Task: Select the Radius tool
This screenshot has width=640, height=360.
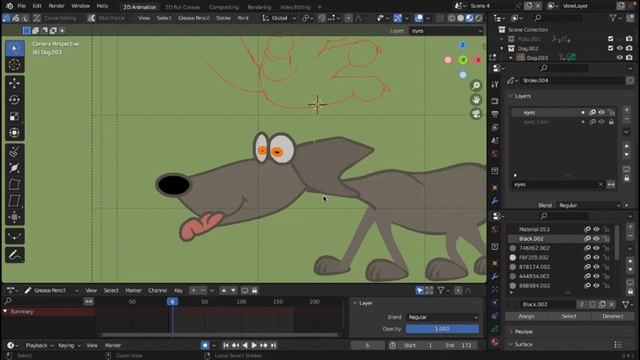Action: [14, 168]
